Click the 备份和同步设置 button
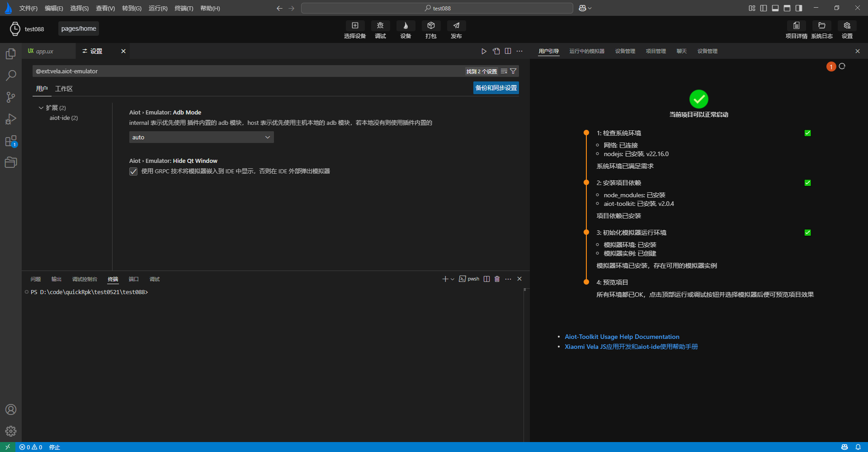868x452 pixels. coord(495,88)
